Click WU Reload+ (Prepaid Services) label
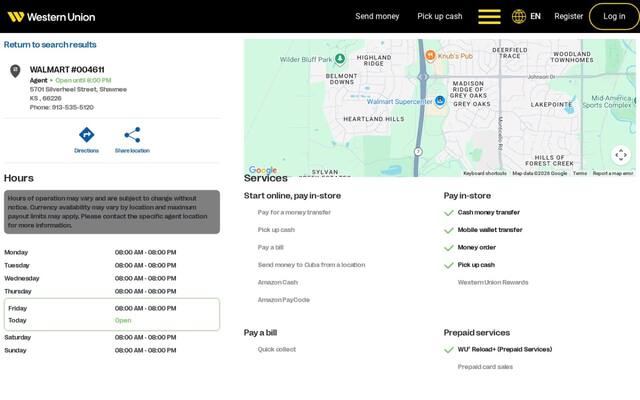 [504, 349]
